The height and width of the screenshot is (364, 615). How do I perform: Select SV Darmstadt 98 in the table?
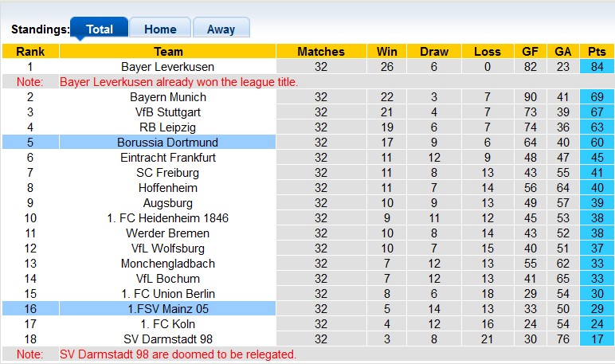[167, 339]
